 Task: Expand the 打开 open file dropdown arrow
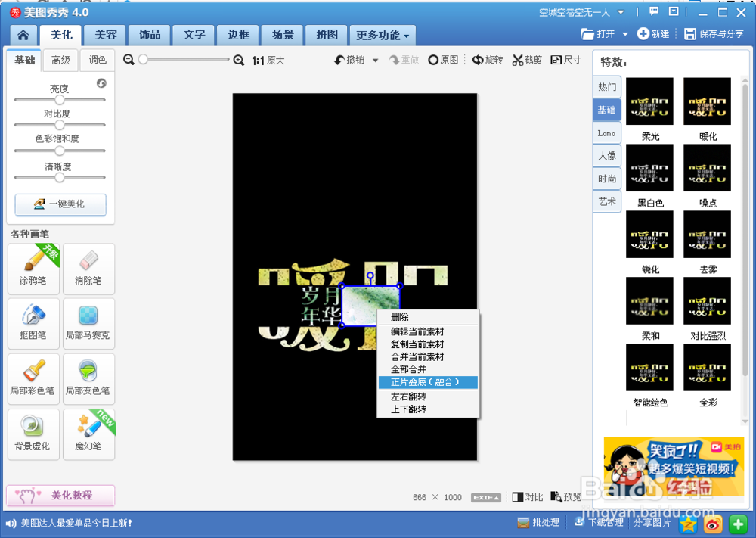(x=625, y=34)
